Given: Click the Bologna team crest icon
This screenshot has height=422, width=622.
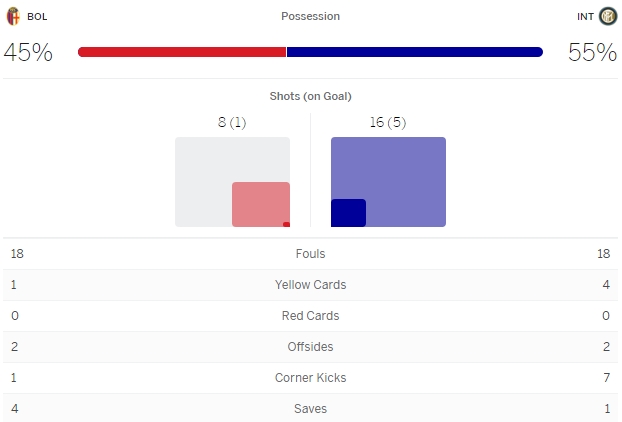Looking at the screenshot, I should tap(14, 16).
